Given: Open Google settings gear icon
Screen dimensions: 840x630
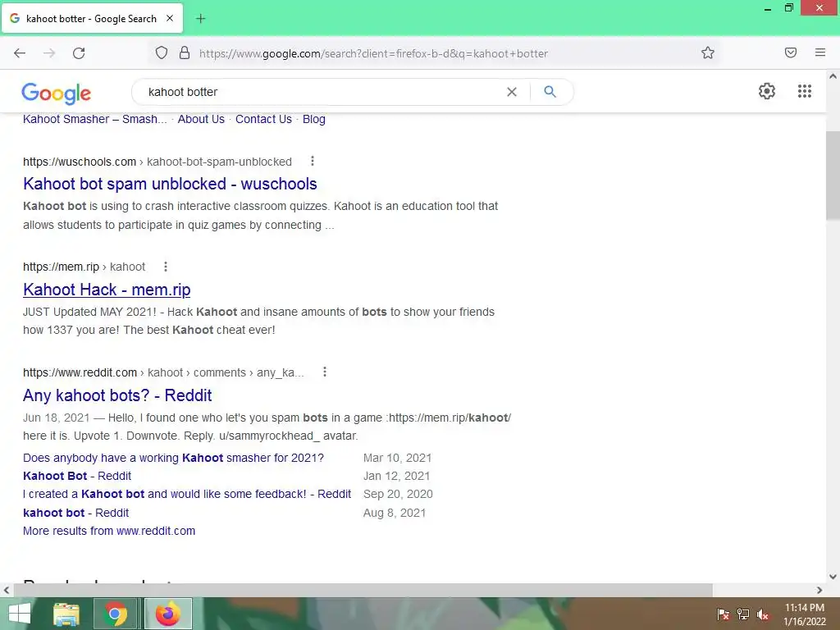Looking at the screenshot, I should pyautogui.click(x=767, y=91).
